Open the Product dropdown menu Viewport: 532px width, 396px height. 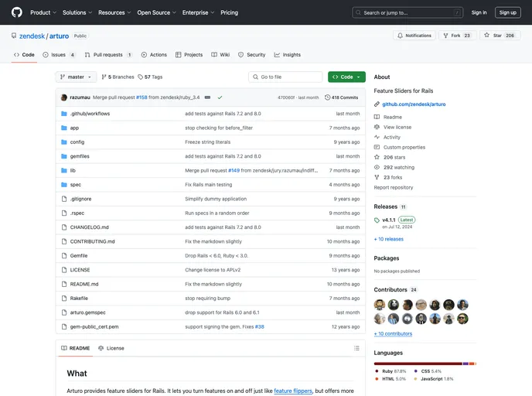point(43,12)
